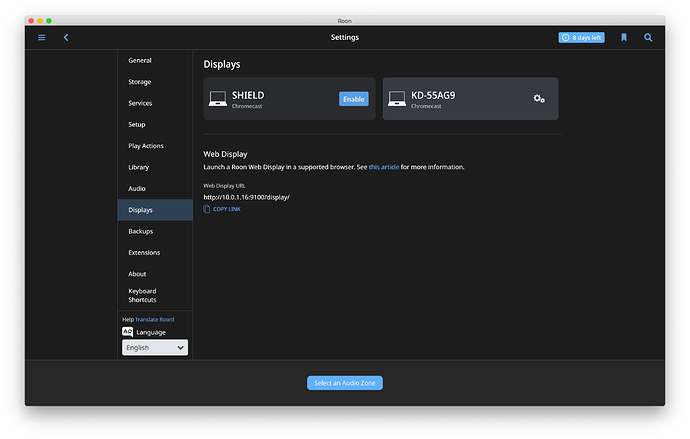Viewport: 690px width, 439px height.
Task: Open Backups settings section
Action: click(x=155, y=231)
